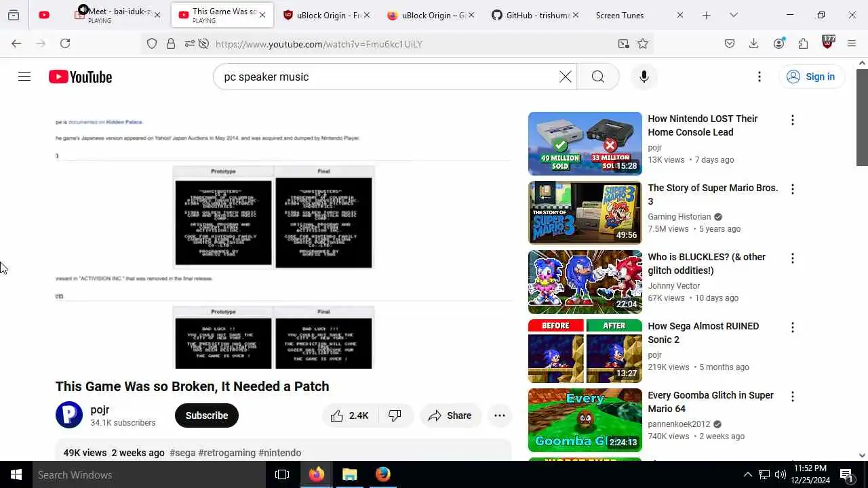868x488 pixels.
Task: Switch to the 'uBlock Origin - Fr' tab
Action: point(324,15)
